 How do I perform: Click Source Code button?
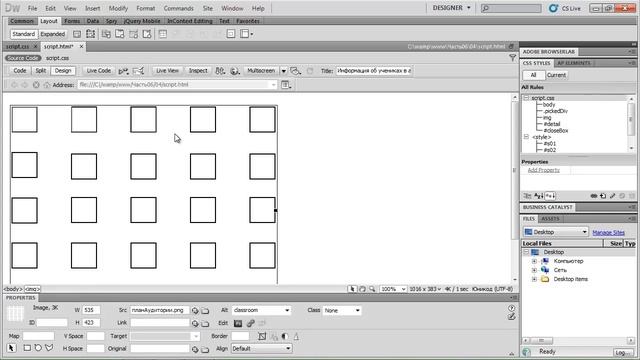click(x=23, y=58)
